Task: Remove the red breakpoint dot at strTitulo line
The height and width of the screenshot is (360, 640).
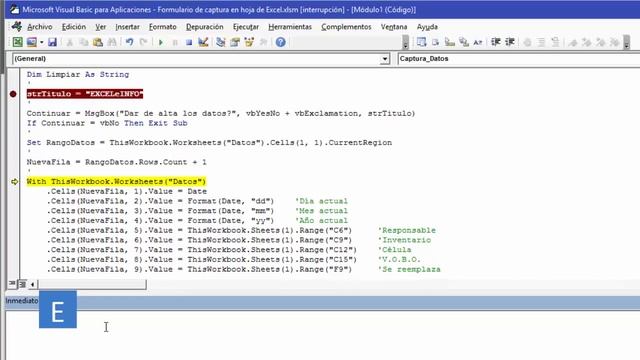Action: point(13,94)
